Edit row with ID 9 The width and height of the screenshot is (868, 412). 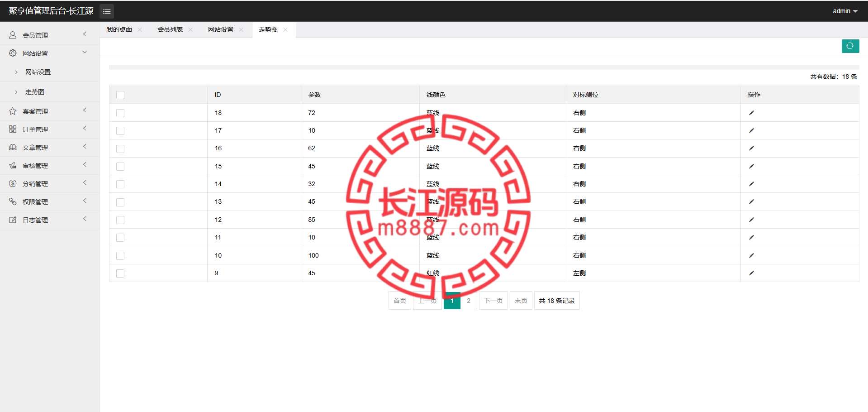click(x=751, y=273)
